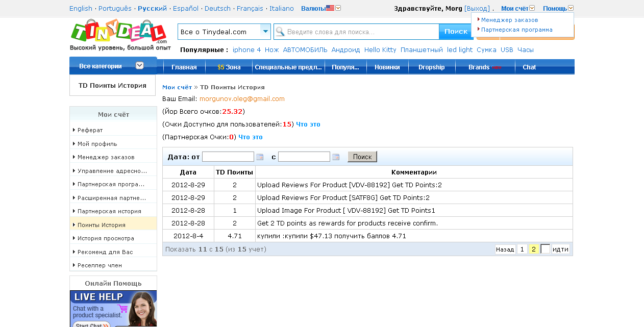Focus the Дата от input field
This screenshot has height=327, width=644.
(228, 157)
